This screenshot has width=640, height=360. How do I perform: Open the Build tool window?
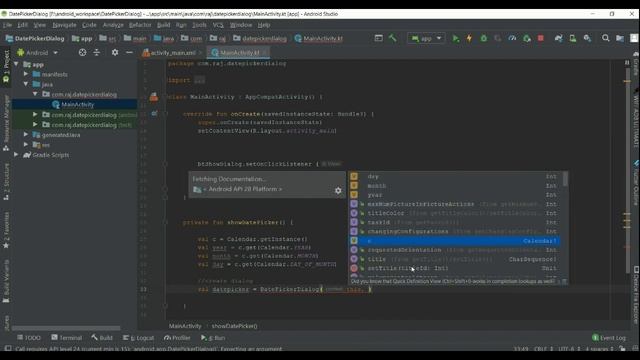click(x=102, y=338)
